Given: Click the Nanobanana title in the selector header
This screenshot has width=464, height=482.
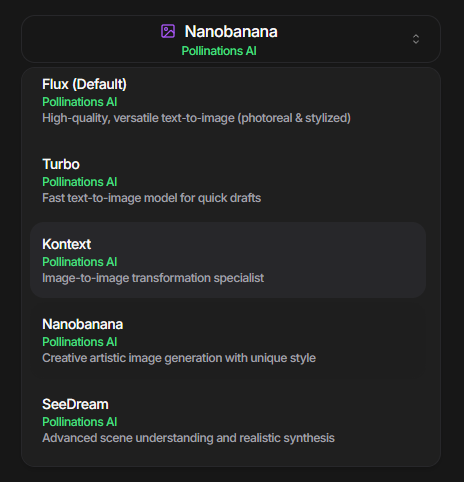Looking at the screenshot, I should 231,32.
